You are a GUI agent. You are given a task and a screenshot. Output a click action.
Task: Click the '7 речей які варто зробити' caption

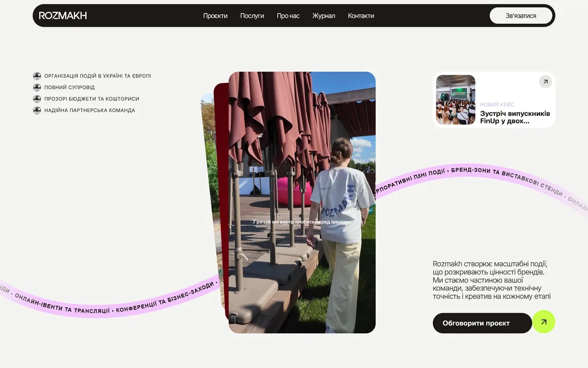[302, 222]
